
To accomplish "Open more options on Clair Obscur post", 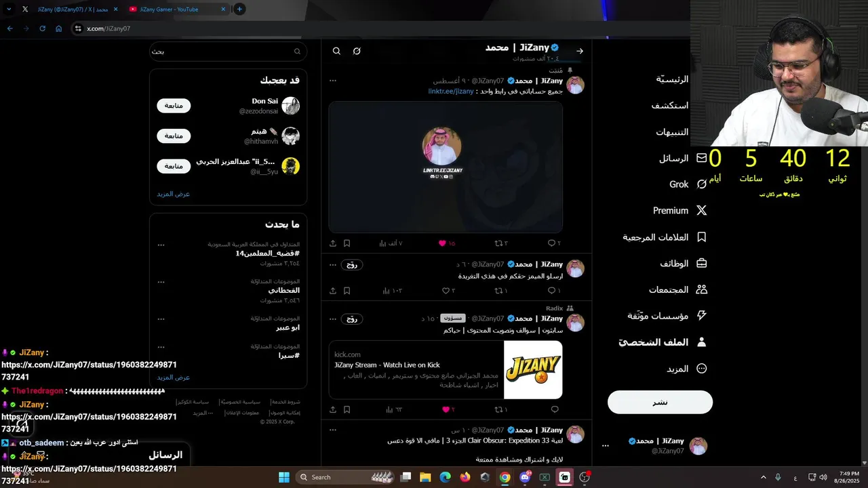I will (x=333, y=430).
